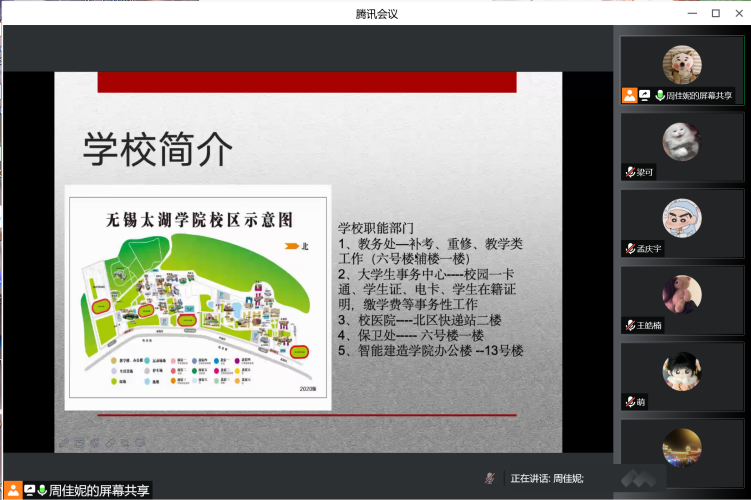Maximize the 腾讯会议 window
The width and height of the screenshot is (751, 500).
click(715, 13)
